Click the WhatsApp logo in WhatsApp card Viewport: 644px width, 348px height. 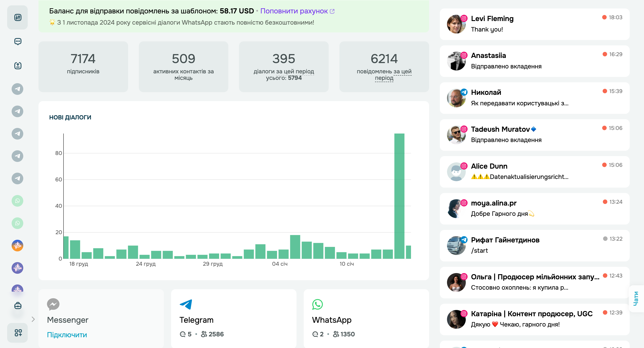click(317, 304)
